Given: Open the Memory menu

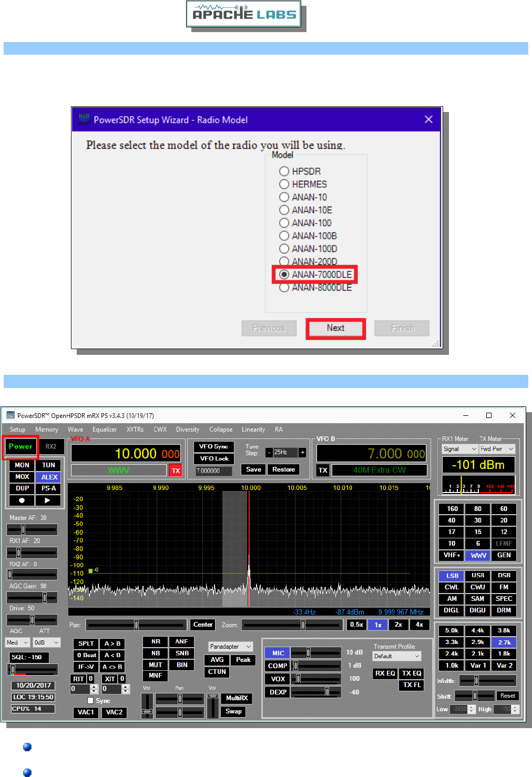Looking at the screenshot, I should point(47,430).
